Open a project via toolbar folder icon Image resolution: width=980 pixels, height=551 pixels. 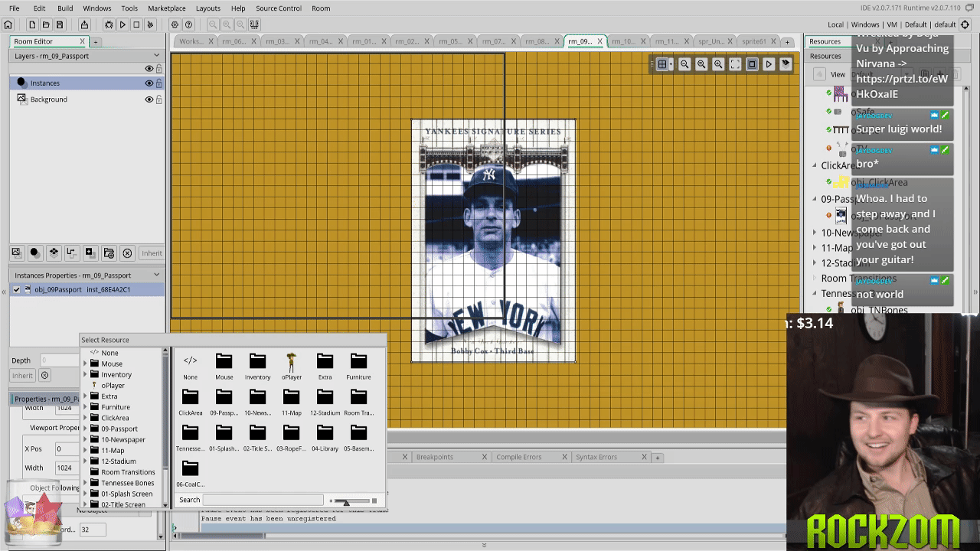(46, 24)
